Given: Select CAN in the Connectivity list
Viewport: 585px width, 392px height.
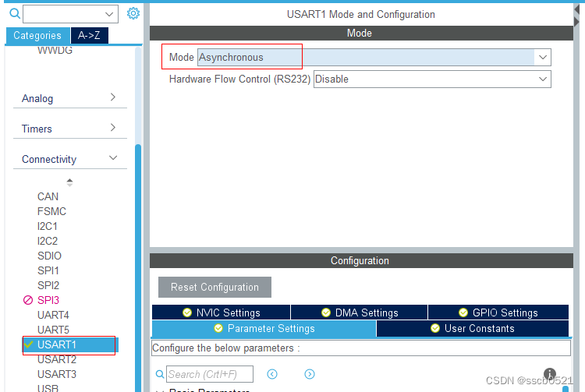Looking at the screenshot, I should (x=48, y=196).
